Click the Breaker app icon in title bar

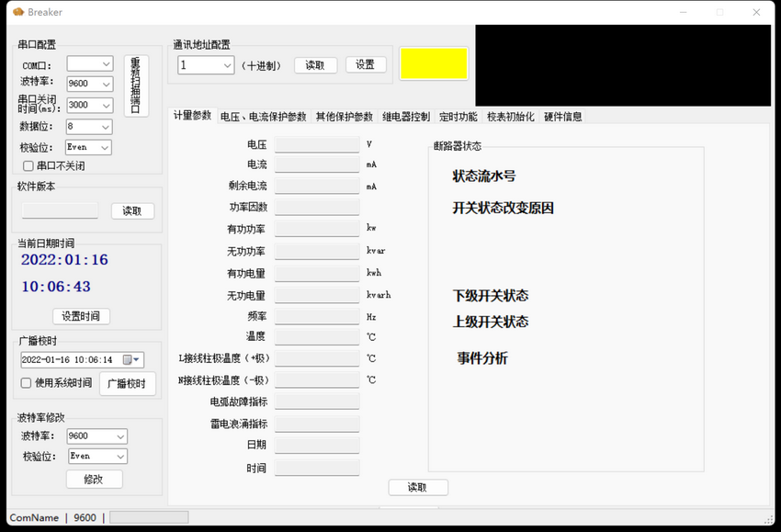[17, 12]
